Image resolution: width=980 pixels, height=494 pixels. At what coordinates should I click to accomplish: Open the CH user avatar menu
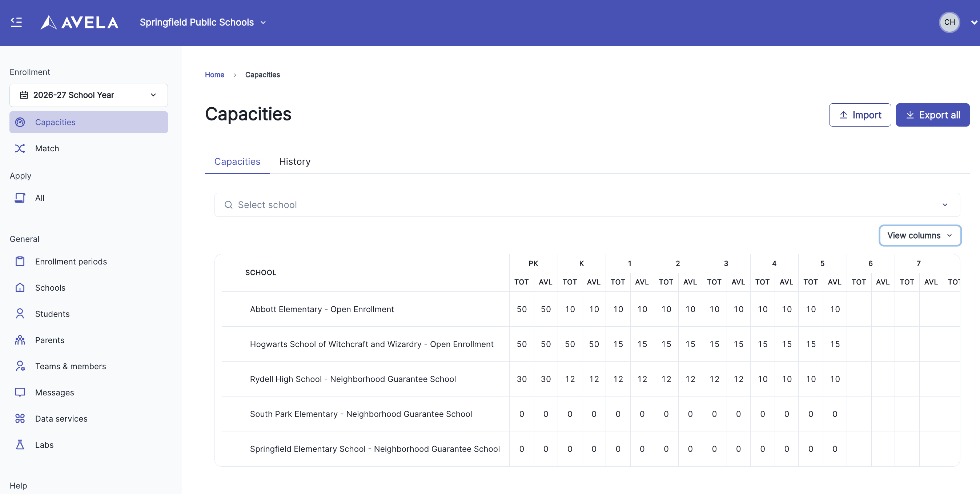coord(949,23)
